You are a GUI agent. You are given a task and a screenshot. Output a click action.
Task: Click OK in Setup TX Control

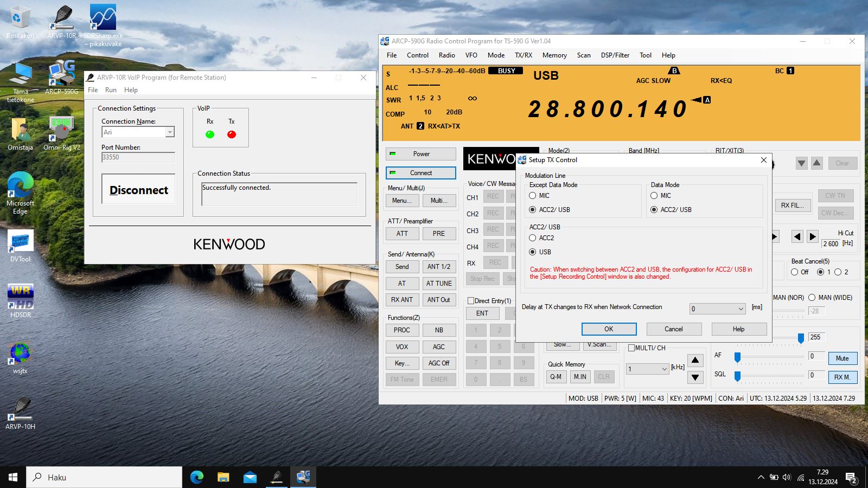[609, 329]
